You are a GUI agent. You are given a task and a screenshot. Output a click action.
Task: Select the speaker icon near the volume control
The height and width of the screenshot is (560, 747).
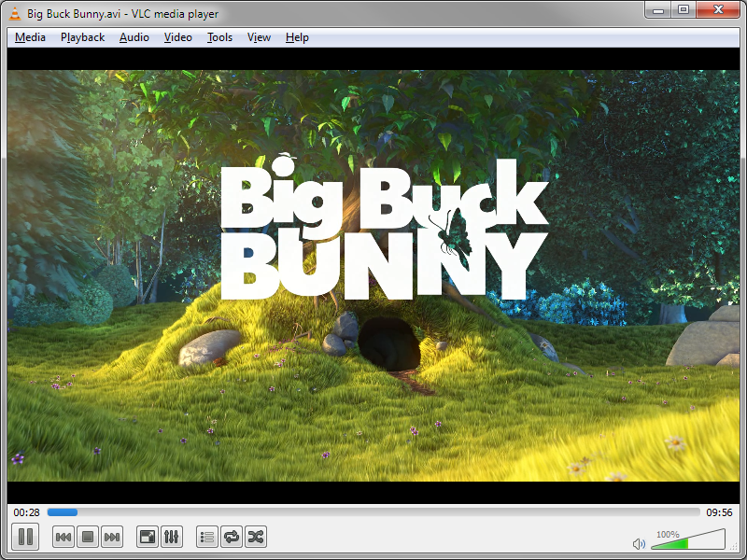pos(639,542)
